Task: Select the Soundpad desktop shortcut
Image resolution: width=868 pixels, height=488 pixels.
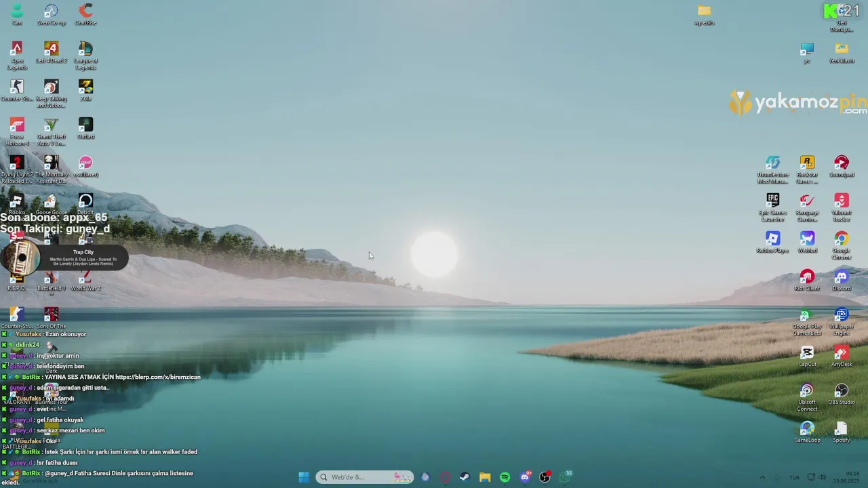Action: tap(842, 166)
